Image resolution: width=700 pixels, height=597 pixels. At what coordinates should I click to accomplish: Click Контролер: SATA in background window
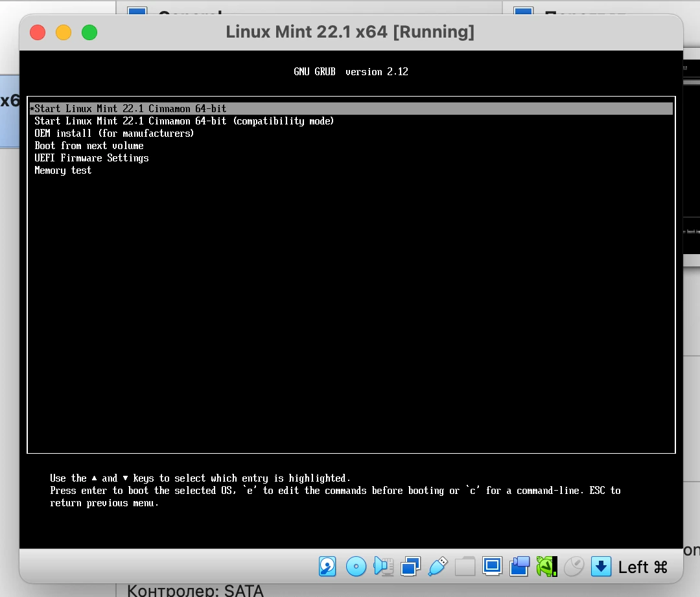[x=196, y=591]
